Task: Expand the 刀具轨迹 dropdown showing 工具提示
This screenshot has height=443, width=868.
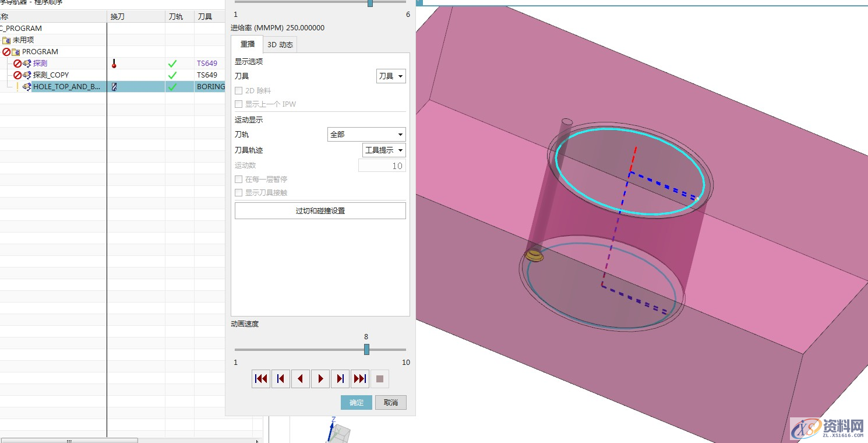Action: 384,150
